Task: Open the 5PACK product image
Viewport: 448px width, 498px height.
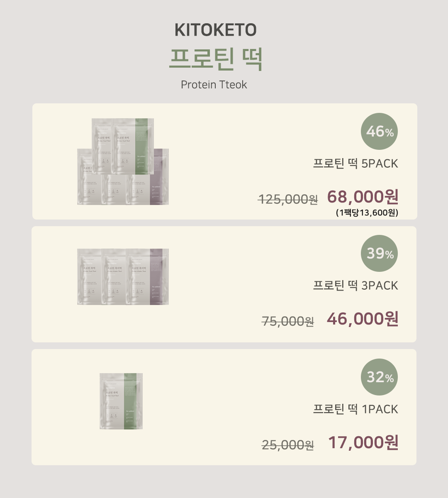Action: (x=123, y=161)
